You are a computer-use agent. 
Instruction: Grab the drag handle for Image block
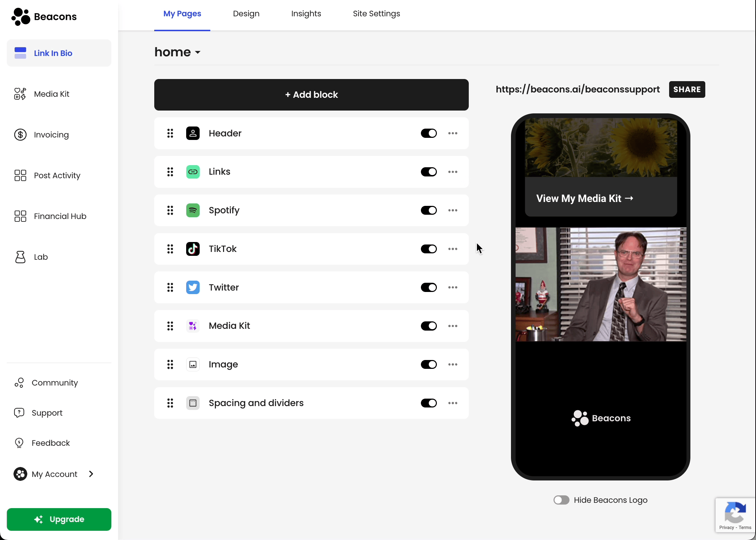click(x=170, y=365)
